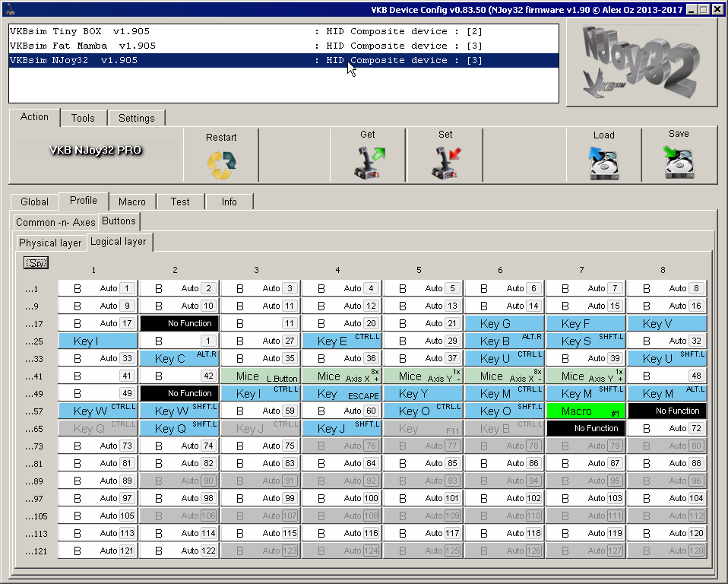Click the Key I CTRL.L cell
The image size is (728, 584).
(x=261, y=393)
